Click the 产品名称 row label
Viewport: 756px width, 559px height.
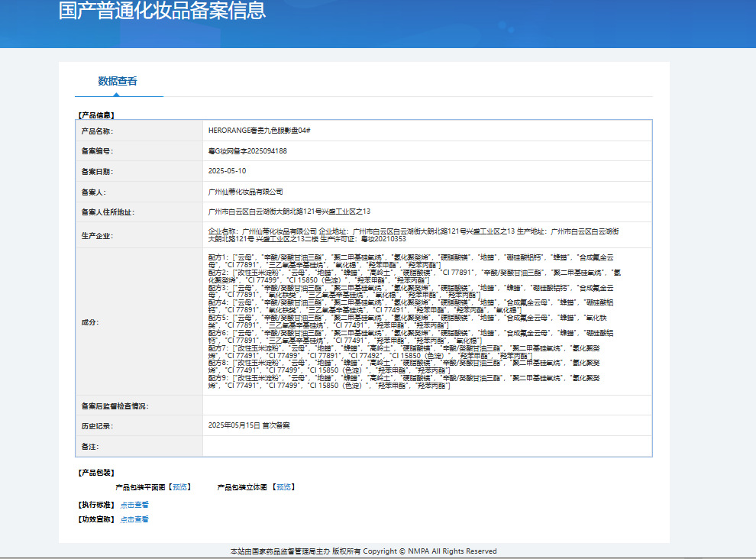click(x=97, y=131)
